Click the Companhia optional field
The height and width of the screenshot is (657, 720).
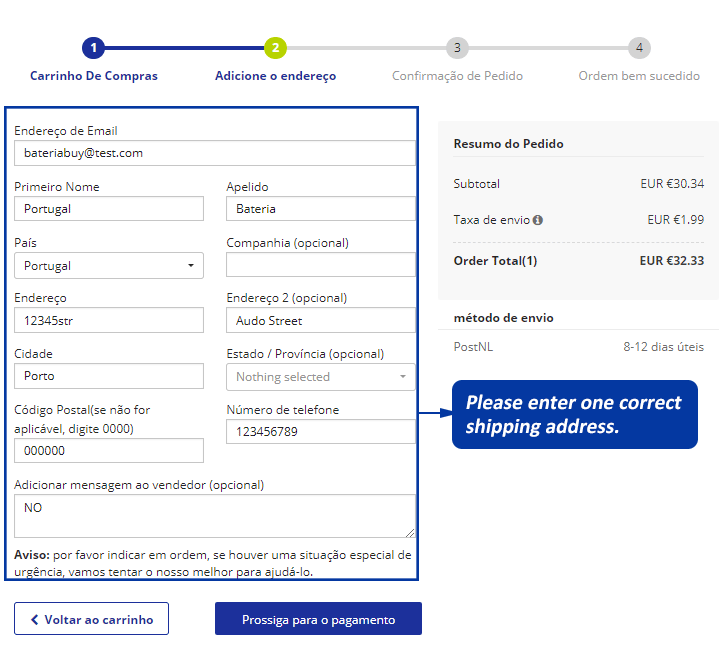click(x=321, y=265)
